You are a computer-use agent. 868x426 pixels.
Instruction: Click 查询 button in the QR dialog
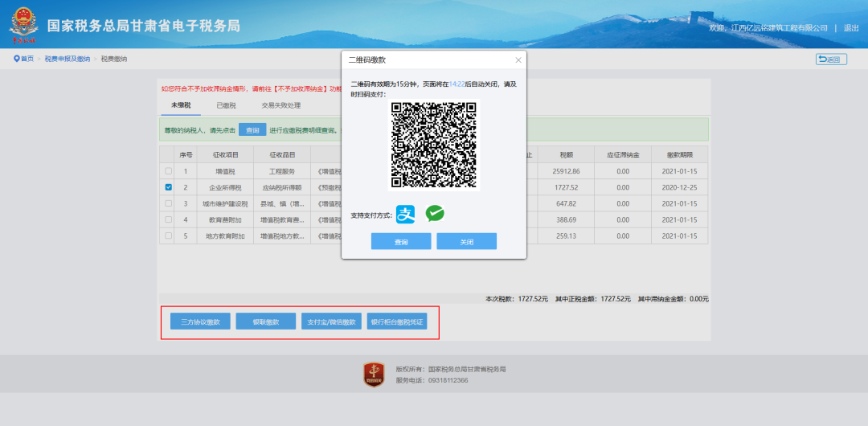401,242
